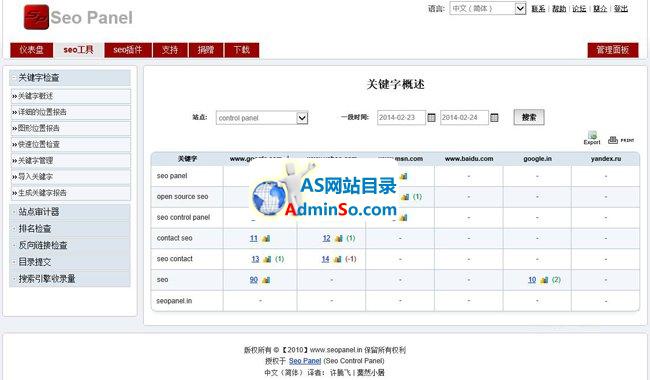
Task: Open msn.com graph icon in open source seo row
Action: [x=405, y=197]
